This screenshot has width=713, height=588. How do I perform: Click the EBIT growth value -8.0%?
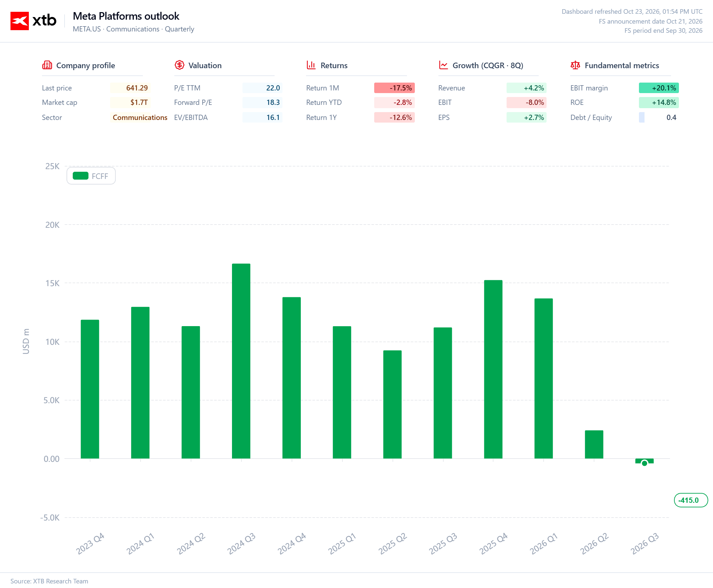pos(527,102)
